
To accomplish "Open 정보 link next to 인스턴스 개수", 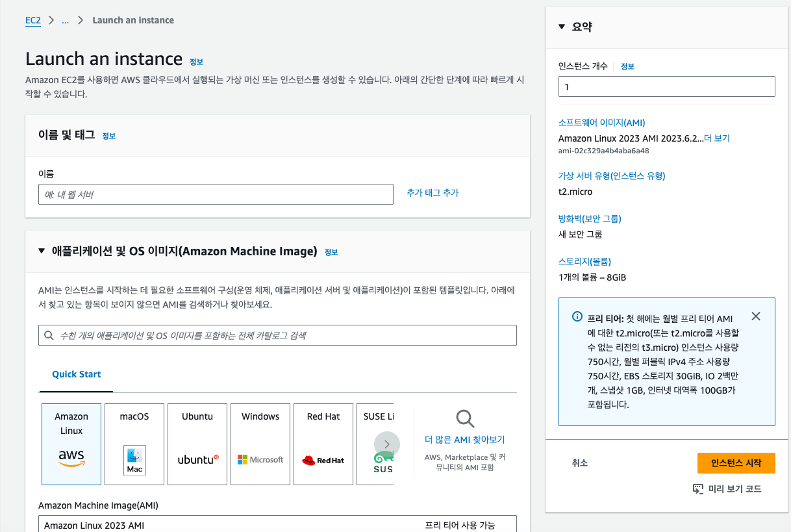I will 627,66.
